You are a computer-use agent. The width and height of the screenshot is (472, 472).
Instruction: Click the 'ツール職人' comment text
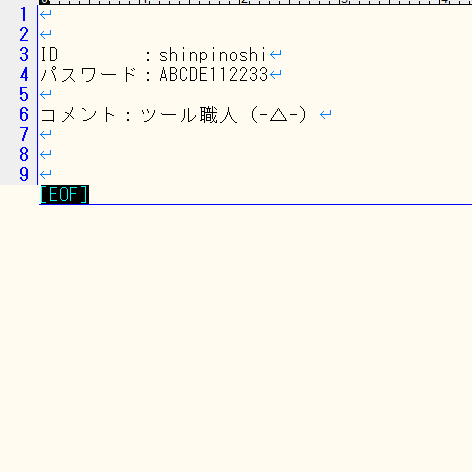(x=189, y=115)
